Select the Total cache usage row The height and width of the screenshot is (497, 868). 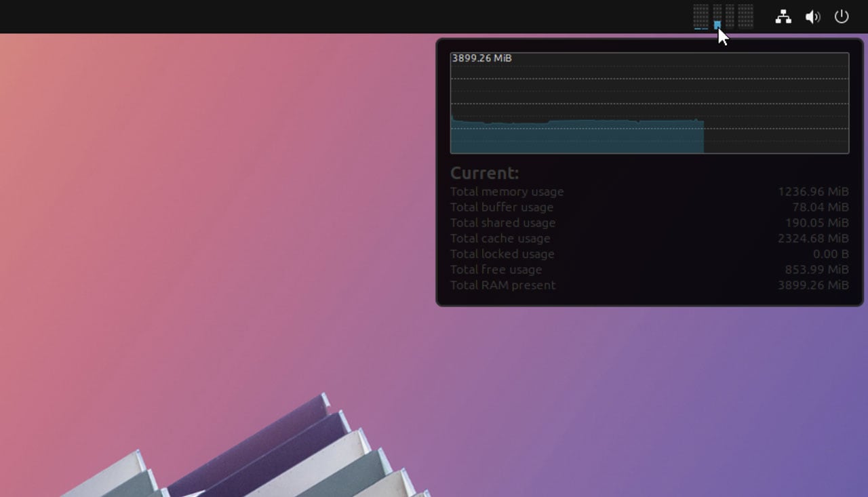click(x=650, y=239)
